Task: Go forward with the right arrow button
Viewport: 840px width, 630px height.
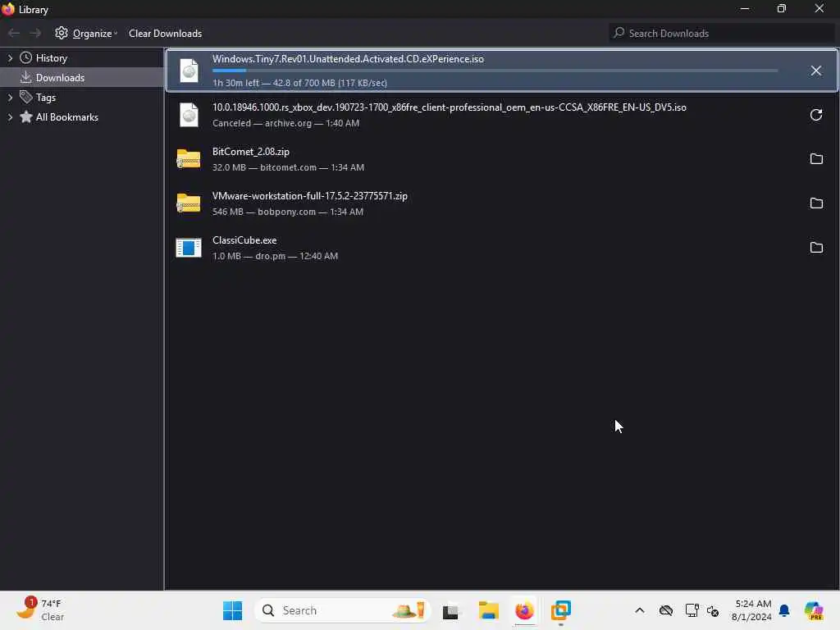Action: 35,33
